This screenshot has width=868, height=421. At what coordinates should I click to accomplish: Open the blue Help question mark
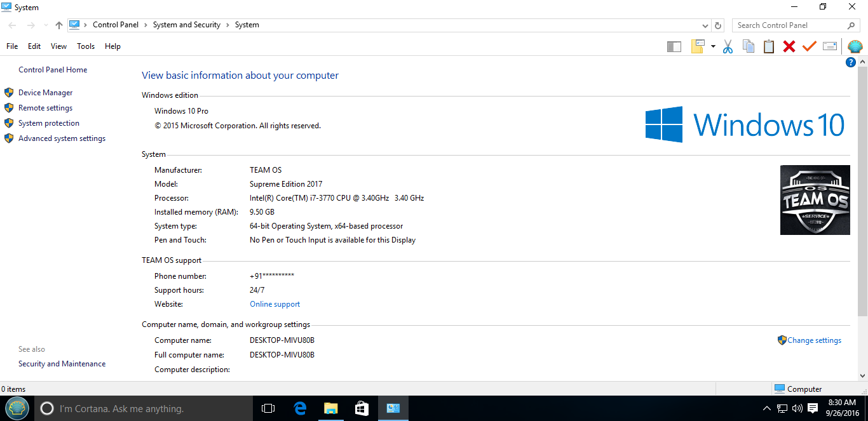(x=851, y=62)
